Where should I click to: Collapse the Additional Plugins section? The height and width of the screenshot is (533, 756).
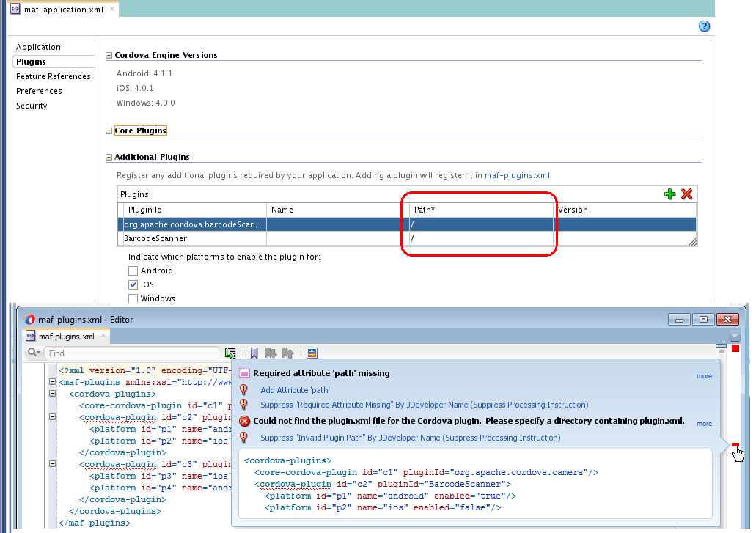click(109, 157)
